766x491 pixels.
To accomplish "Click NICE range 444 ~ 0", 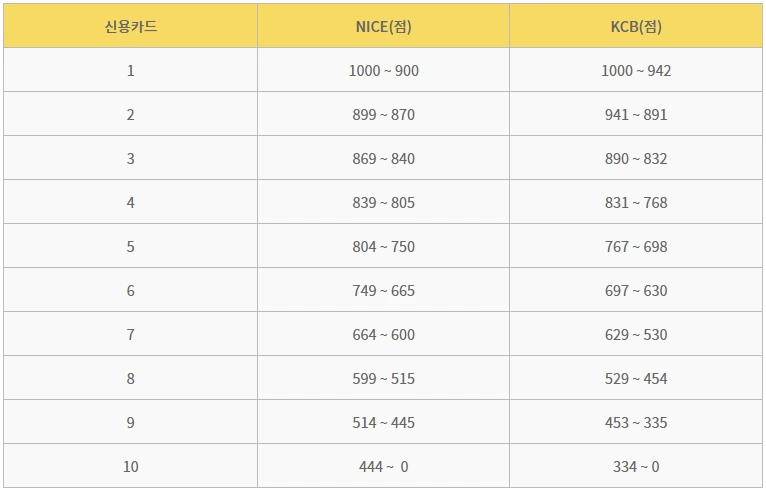I will click(x=383, y=467).
